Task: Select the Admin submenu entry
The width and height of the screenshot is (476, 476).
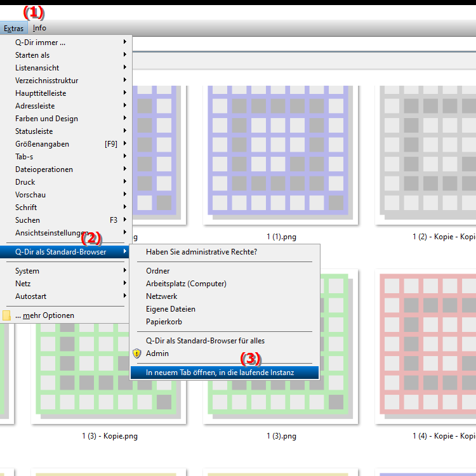Action: click(225, 354)
